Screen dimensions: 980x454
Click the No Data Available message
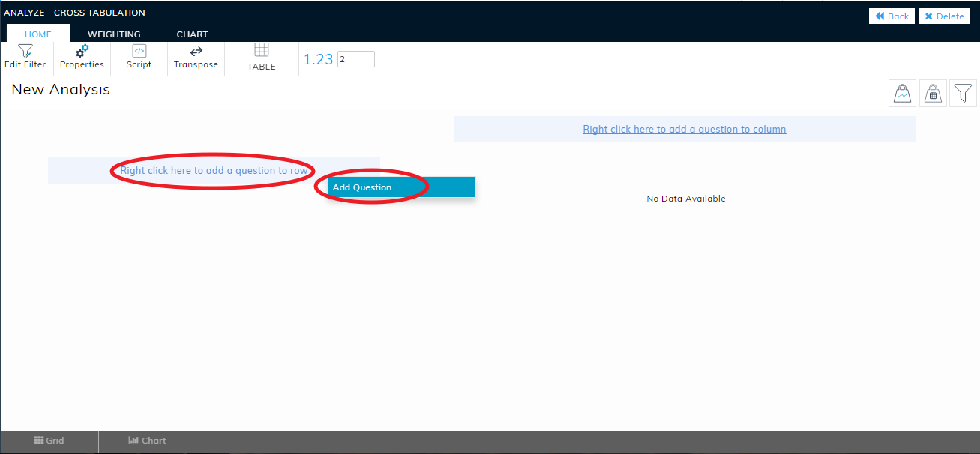coord(686,199)
